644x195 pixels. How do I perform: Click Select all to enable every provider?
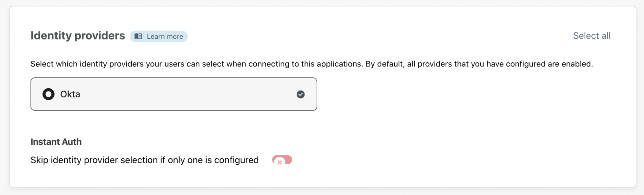point(592,36)
